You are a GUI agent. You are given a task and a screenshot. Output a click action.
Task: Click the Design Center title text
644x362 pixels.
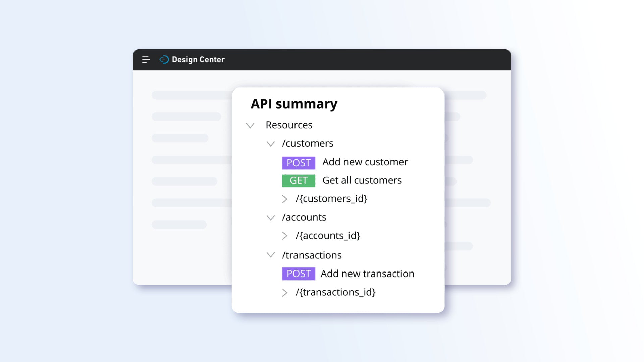pos(198,60)
